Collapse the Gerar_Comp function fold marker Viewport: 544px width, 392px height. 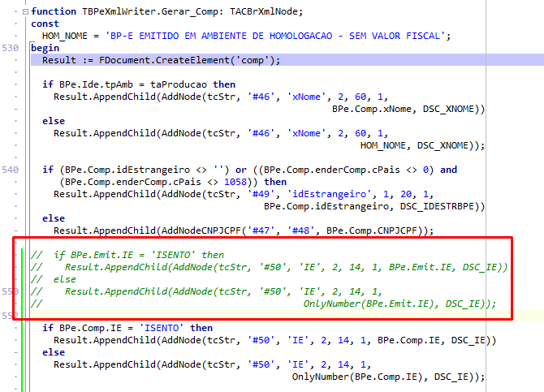point(25,12)
